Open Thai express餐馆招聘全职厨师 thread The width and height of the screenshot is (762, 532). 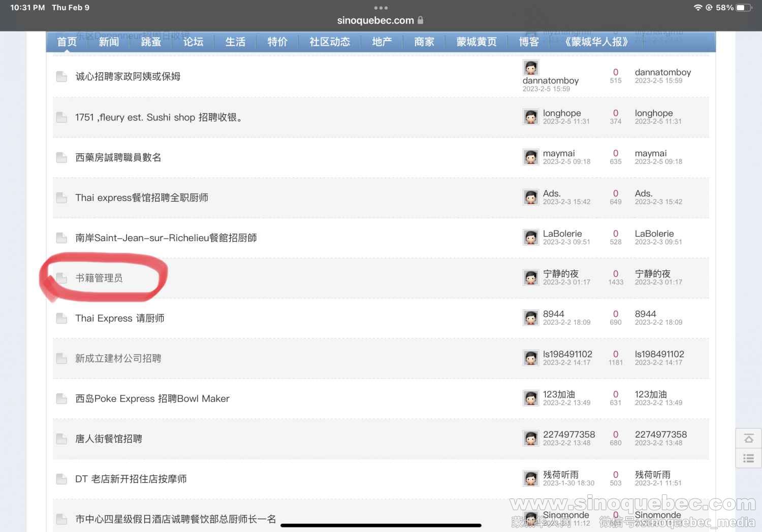coord(142,197)
